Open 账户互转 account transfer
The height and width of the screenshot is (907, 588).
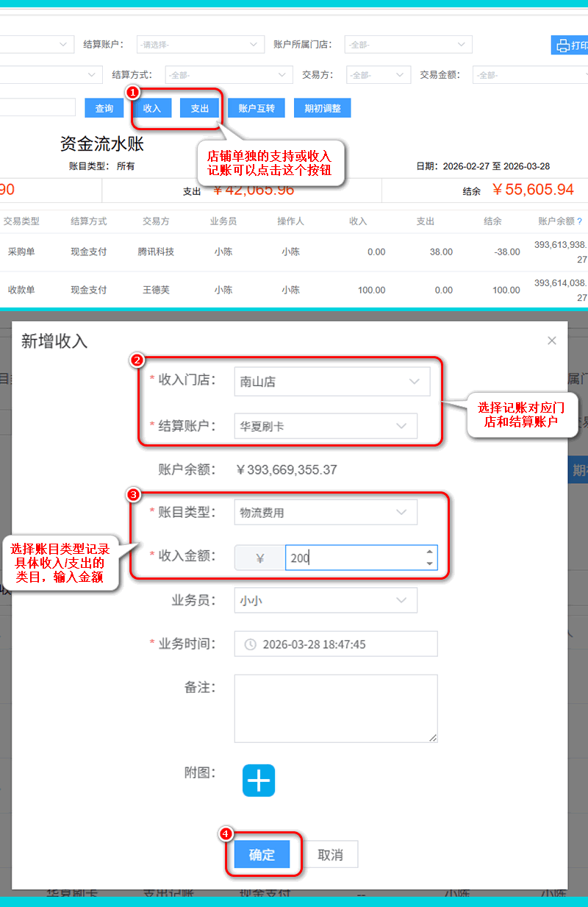[257, 108]
